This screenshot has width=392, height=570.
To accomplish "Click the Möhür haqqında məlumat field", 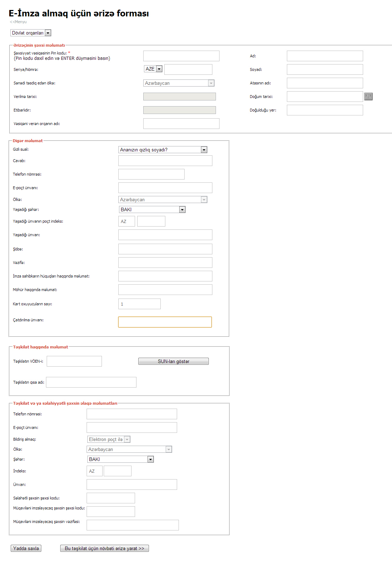I will tap(165, 290).
